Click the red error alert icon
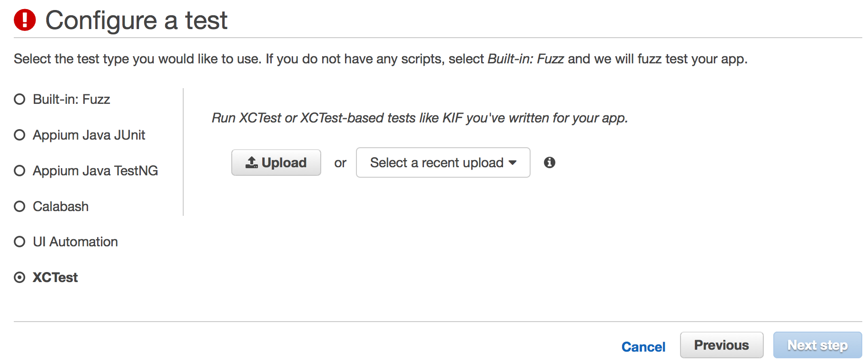This screenshot has width=868, height=364. [25, 20]
